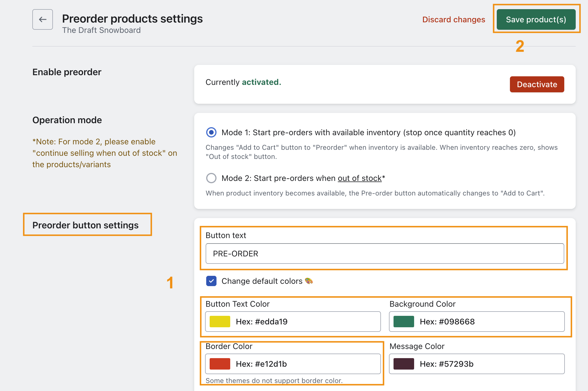Click Discard changes link
The image size is (588, 391).
[454, 19]
